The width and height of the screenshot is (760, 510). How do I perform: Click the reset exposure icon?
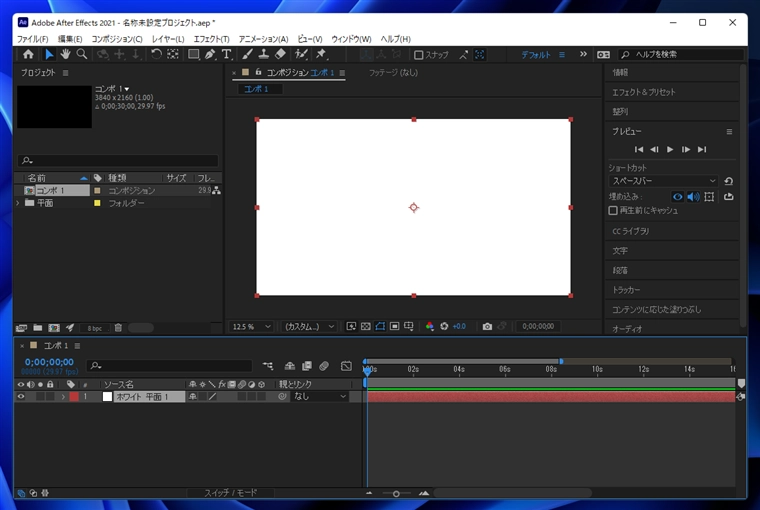(444, 327)
